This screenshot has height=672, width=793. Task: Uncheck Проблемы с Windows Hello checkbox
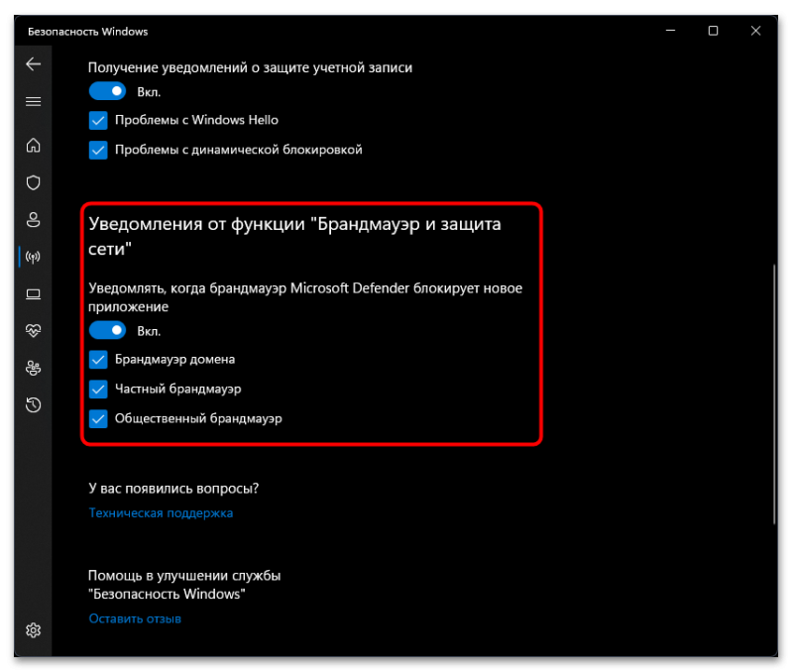[x=98, y=120]
